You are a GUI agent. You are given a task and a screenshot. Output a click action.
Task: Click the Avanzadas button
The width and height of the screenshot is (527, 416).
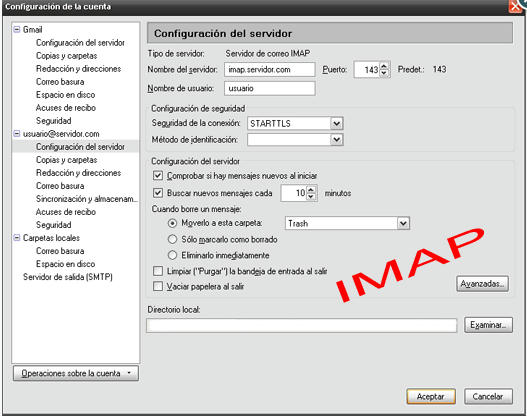coord(482,284)
